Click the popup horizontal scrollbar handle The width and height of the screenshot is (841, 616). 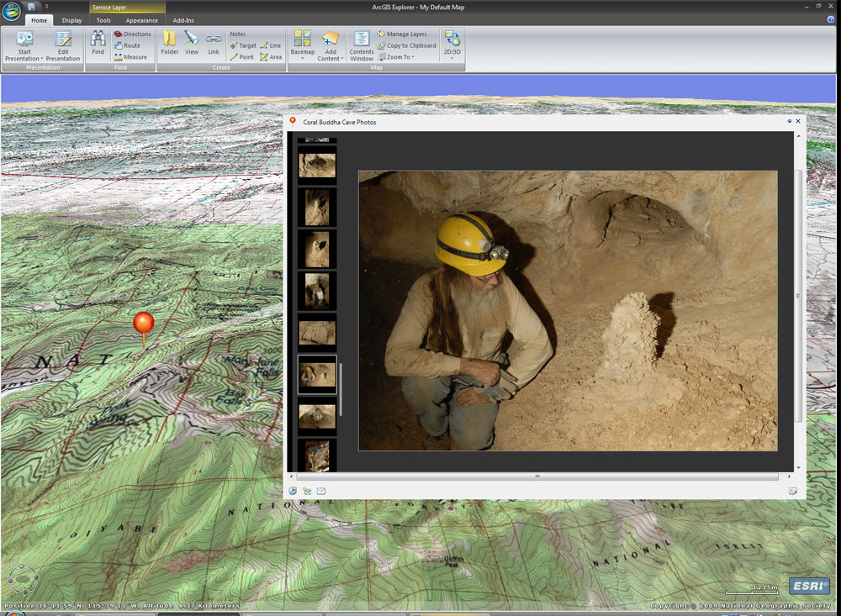click(537, 476)
